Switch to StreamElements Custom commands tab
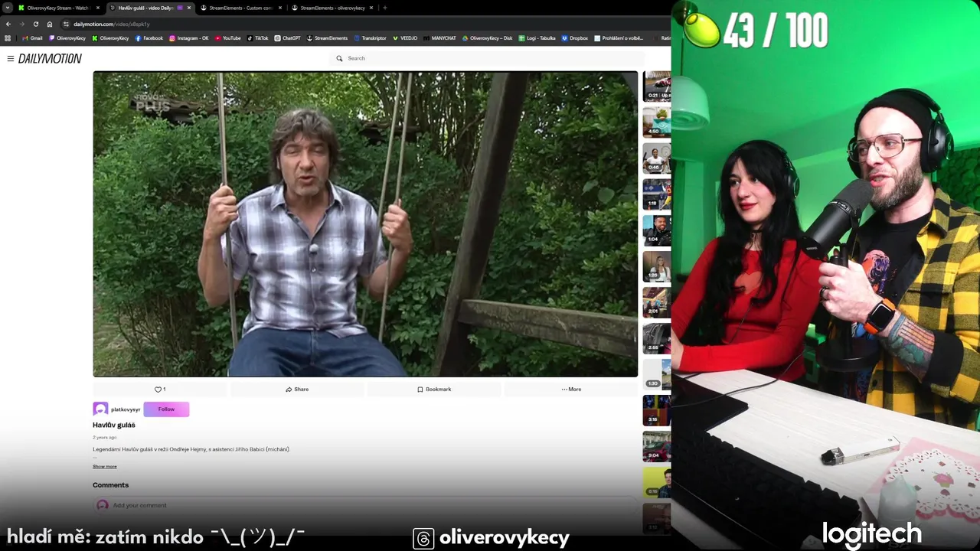The width and height of the screenshot is (980, 551). [x=241, y=8]
